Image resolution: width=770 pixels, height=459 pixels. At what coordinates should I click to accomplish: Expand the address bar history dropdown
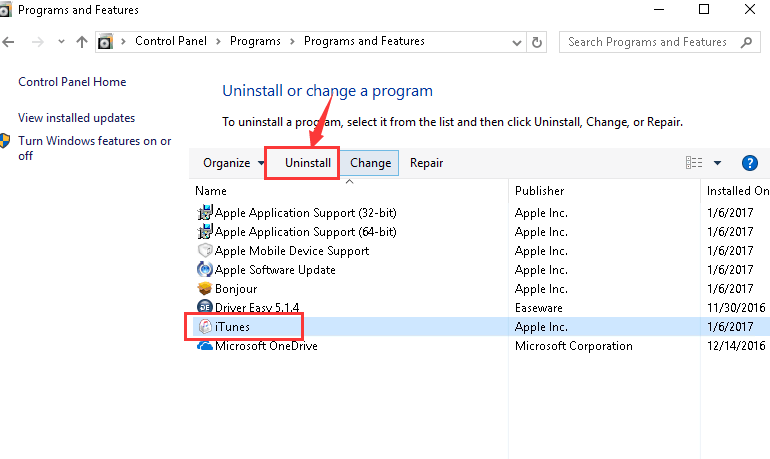517,42
